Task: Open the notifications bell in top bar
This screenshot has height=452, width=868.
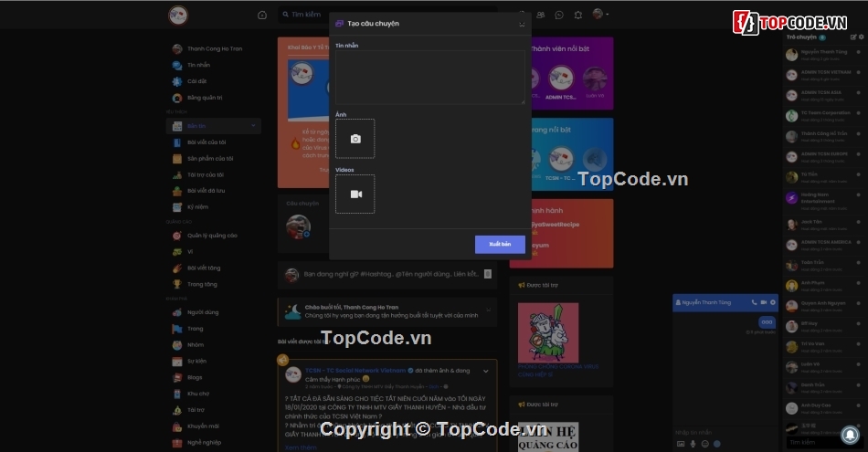Action: 578,15
